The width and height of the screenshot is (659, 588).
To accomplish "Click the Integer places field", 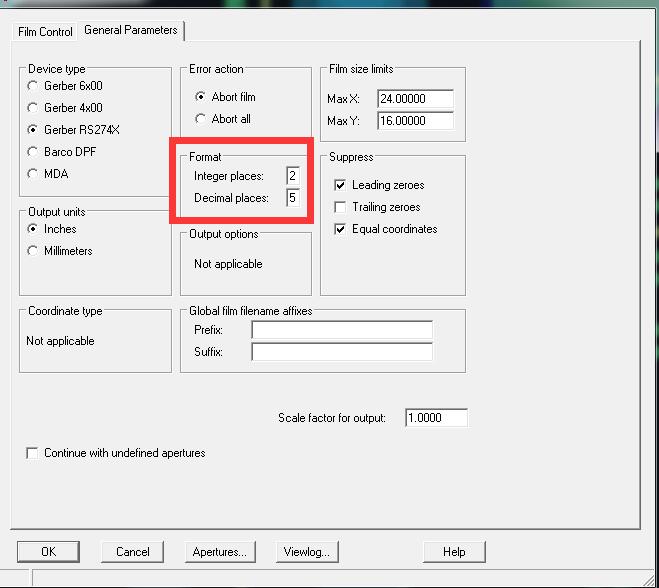I will (x=293, y=176).
